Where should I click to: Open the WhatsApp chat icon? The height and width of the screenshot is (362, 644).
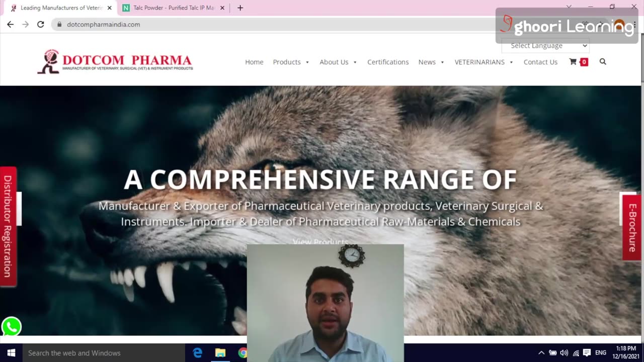pyautogui.click(x=11, y=326)
